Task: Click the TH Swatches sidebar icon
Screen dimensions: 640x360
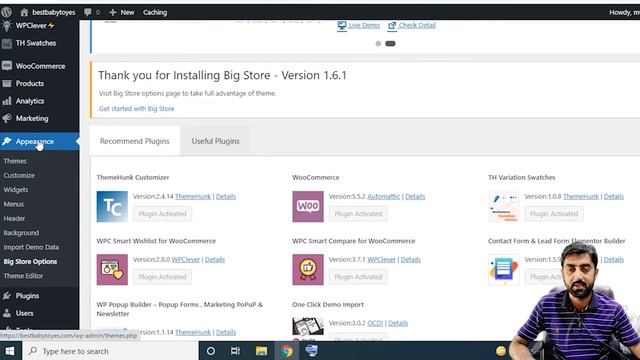Action: pos(7,43)
